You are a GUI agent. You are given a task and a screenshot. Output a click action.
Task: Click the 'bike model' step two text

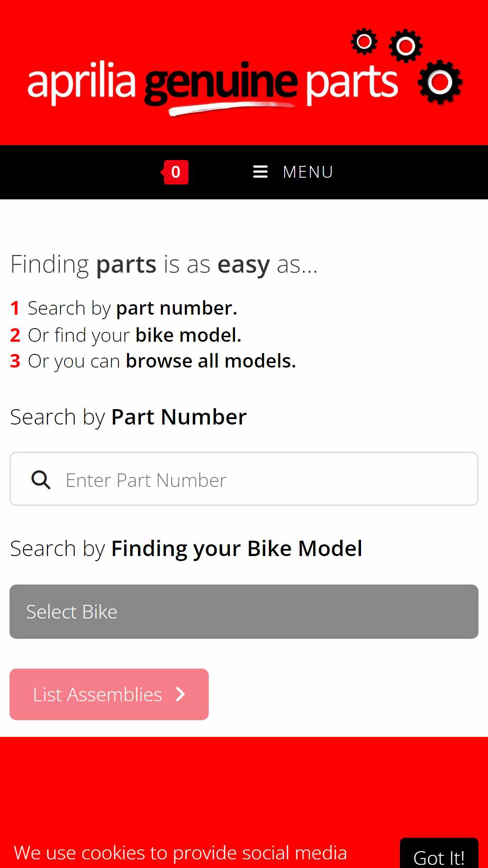pos(188,335)
